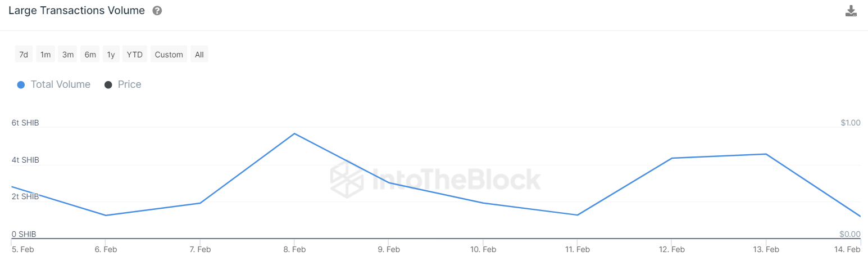The image size is (868, 260).
Task: Click the help question mark icon
Action: 157,11
